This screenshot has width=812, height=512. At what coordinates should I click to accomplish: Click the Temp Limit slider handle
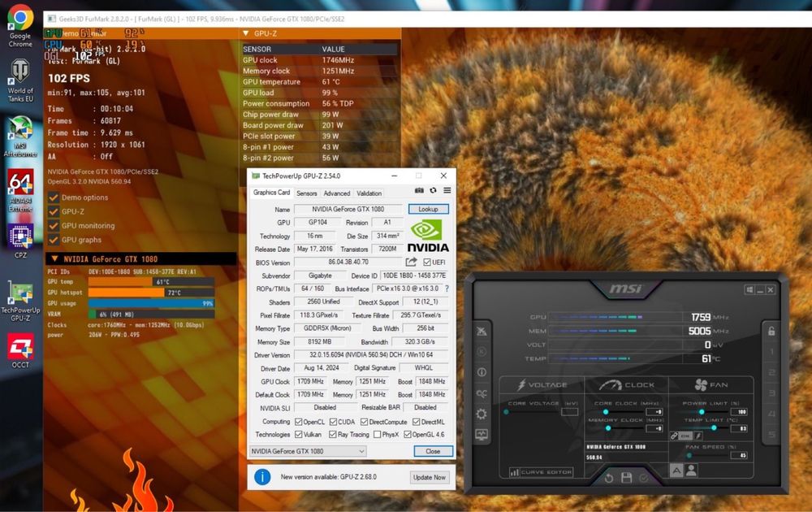[714, 428]
